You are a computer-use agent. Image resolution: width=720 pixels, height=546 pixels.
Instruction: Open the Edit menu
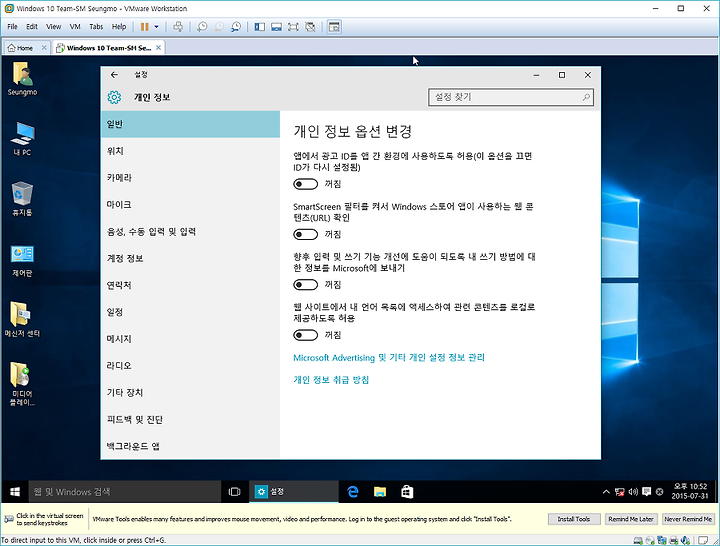(x=32, y=27)
